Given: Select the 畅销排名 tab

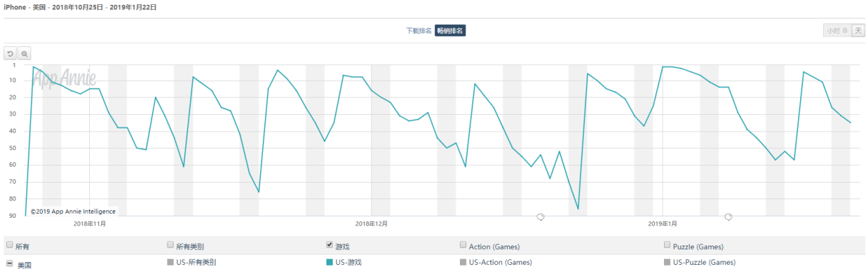Looking at the screenshot, I should 450,30.
